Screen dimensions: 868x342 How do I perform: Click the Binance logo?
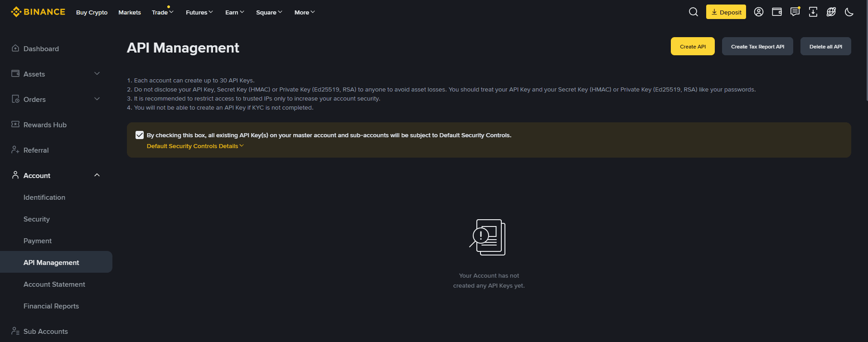pos(38,12)
